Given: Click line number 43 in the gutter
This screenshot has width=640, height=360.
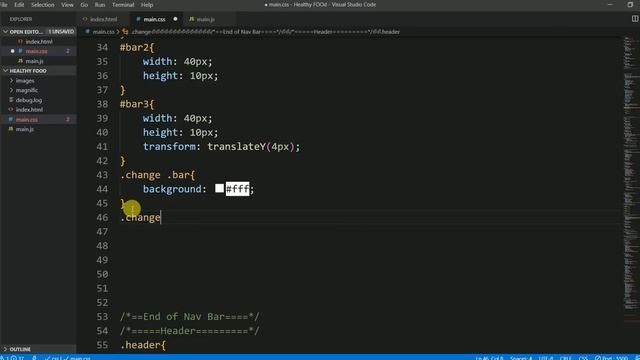Looking at the screenshot, I should tap(102, 175).
